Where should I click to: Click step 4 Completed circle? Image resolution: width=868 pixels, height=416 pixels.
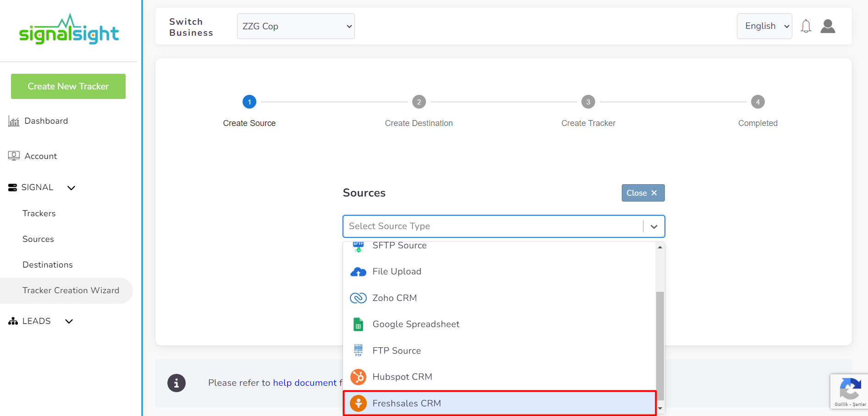[x=758, y=102]
